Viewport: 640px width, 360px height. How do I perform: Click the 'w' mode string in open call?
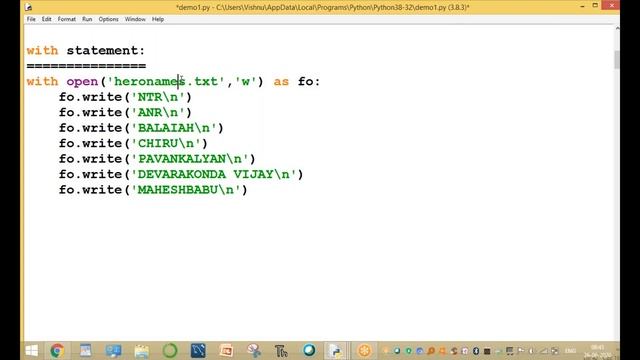coord(246,81)
